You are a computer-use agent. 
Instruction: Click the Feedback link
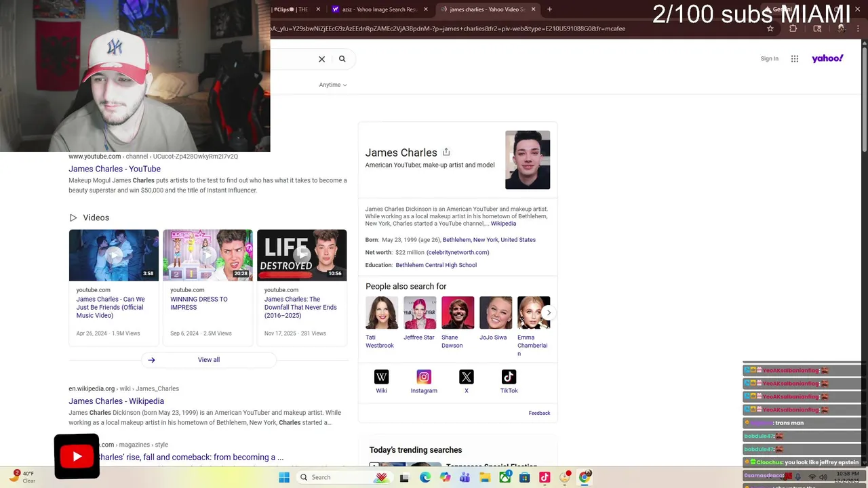pos(539,413)
